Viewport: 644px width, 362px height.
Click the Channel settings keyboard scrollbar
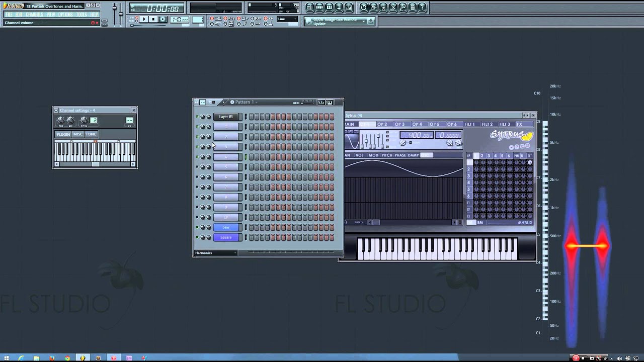tap(95, 164)
